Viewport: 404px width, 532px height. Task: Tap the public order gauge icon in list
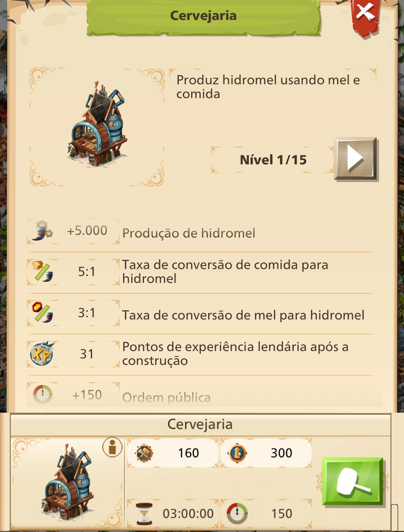tap(42, 395)
